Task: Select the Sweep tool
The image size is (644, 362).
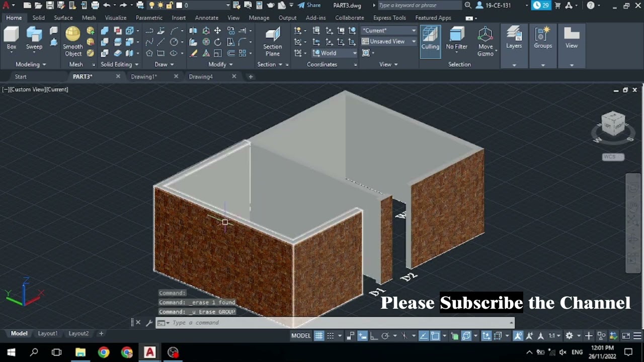Action: pyautogui.click(x=34, y=39)
